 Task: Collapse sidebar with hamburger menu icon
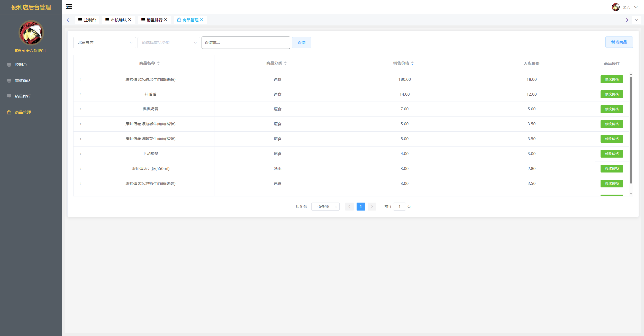(69, 7)
